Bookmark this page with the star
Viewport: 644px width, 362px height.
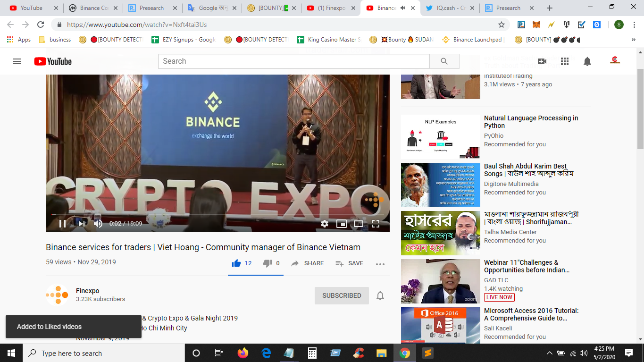tap(502, 25)
